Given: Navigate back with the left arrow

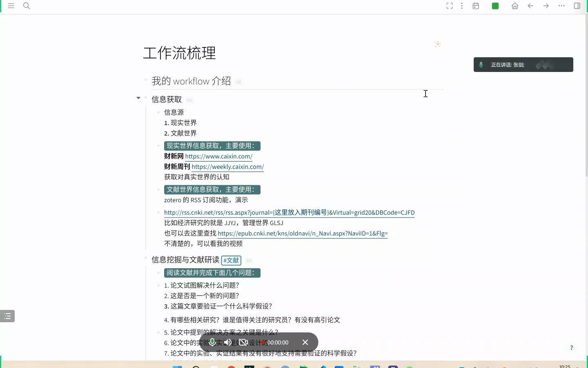Looking at the screenshot, I should pos(530,6).
